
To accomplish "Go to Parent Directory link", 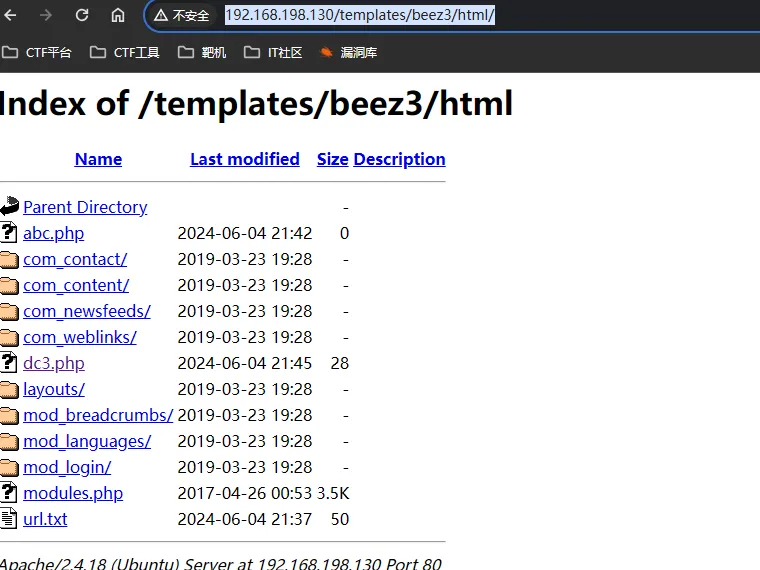I will point(85,207).
